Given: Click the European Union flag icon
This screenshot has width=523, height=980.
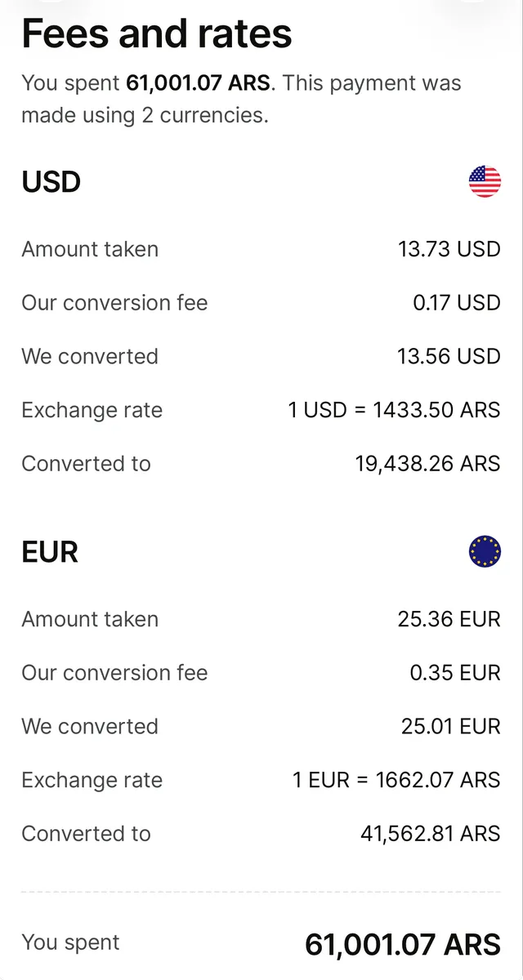Looking at the screenshot, I should (485, 552).
